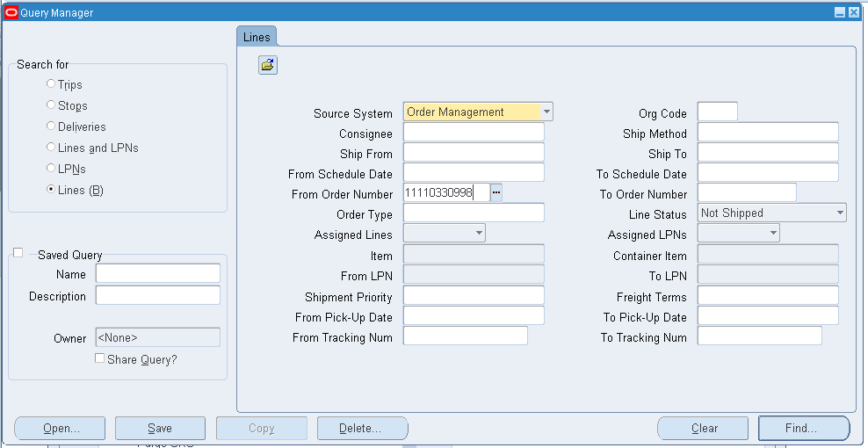The width and height of the screenshot is (868, 448).
Task: Close the Query Manager window
Action: (854, 12)
